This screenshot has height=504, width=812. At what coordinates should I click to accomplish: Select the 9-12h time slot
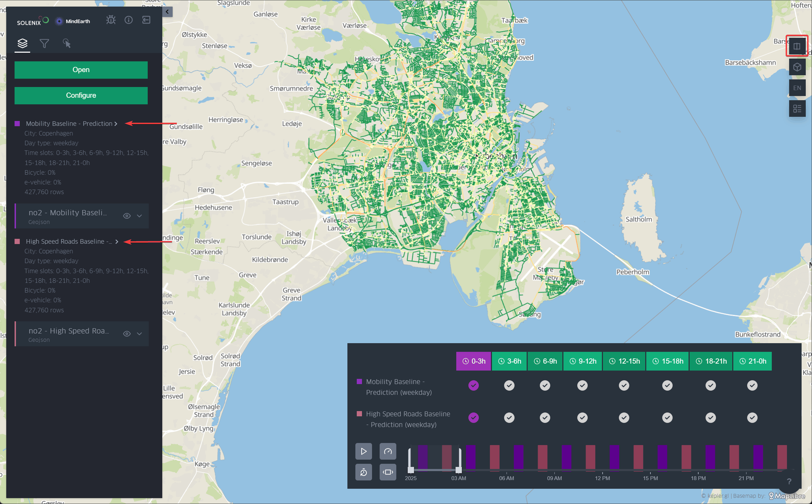coord(583,361)
